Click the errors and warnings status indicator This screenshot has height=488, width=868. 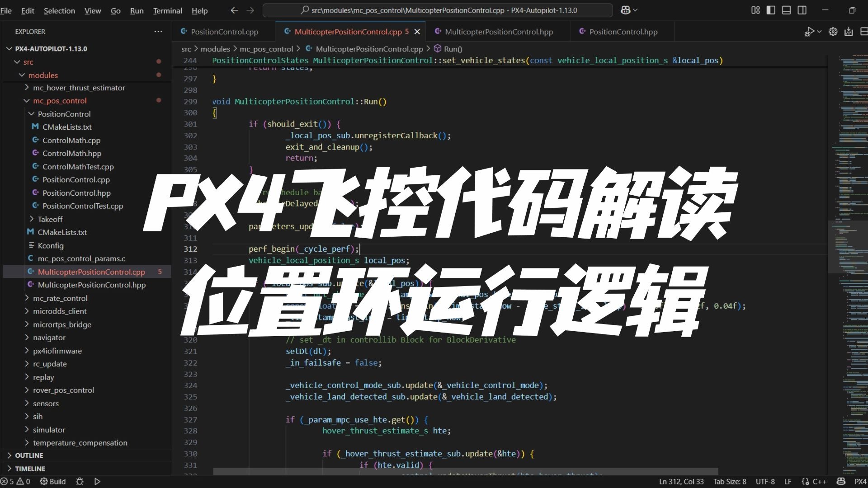pos(15,481)
